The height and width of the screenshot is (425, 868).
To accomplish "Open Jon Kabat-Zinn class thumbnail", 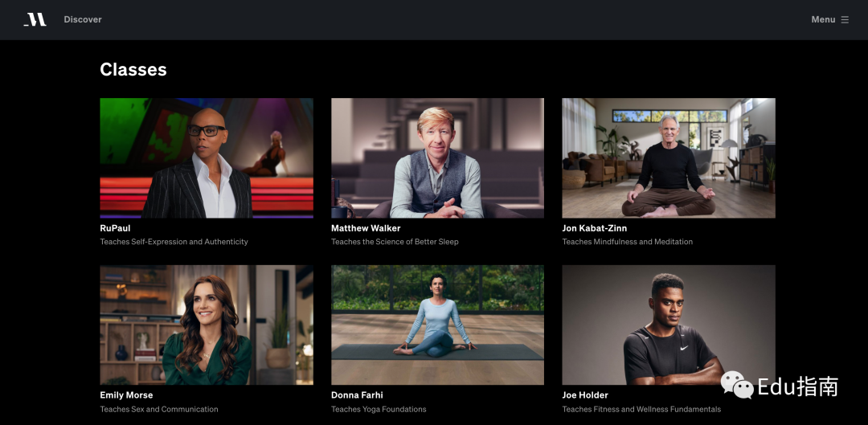I will [669, 158].
